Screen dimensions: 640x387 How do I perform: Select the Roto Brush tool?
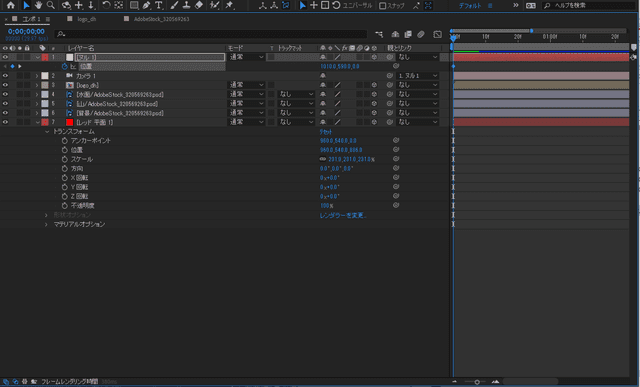tap(215, 5)
